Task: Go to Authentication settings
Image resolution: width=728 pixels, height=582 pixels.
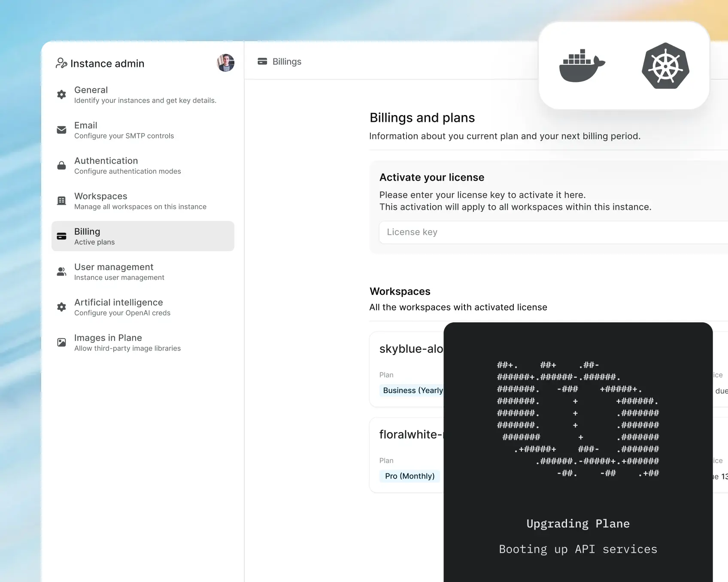Action: 143,165
